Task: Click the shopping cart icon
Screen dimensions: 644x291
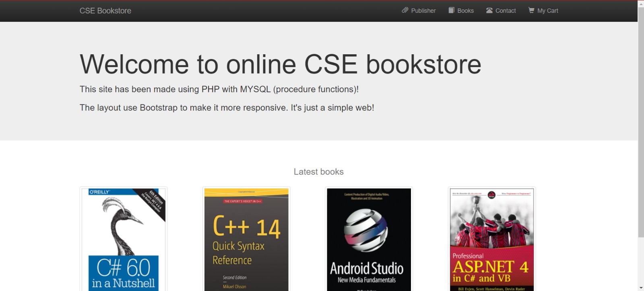Action: tap(531, 10)
